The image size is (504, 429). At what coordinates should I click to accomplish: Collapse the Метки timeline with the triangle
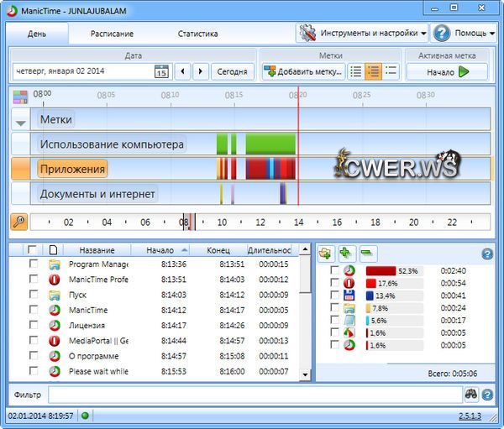(x=20, y=123)
